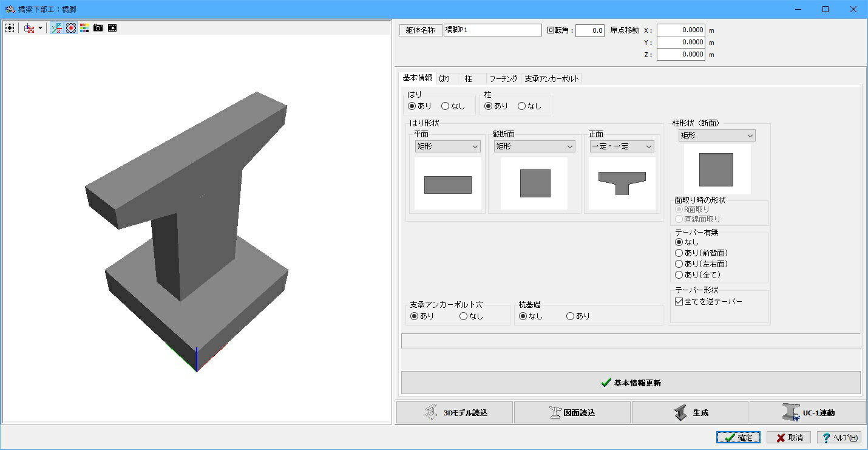Click the 回転角 input field
The height and width of the screenshot is (450, 868).
[x=590, y=30]
